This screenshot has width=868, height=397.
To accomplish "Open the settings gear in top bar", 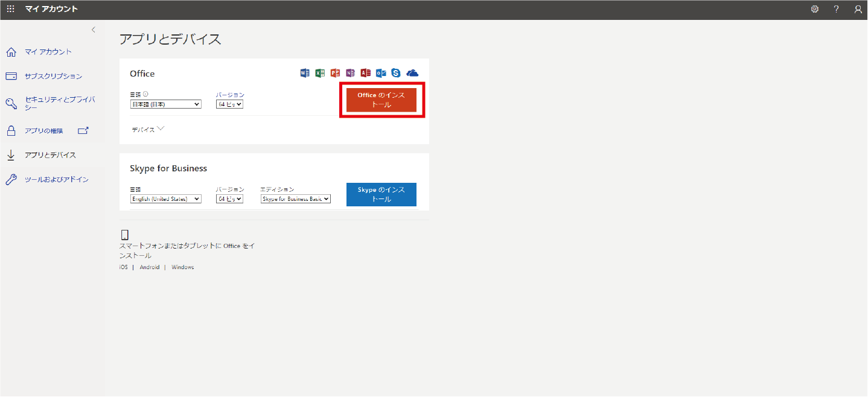I will pyautogui.click(x=815, y=9).
